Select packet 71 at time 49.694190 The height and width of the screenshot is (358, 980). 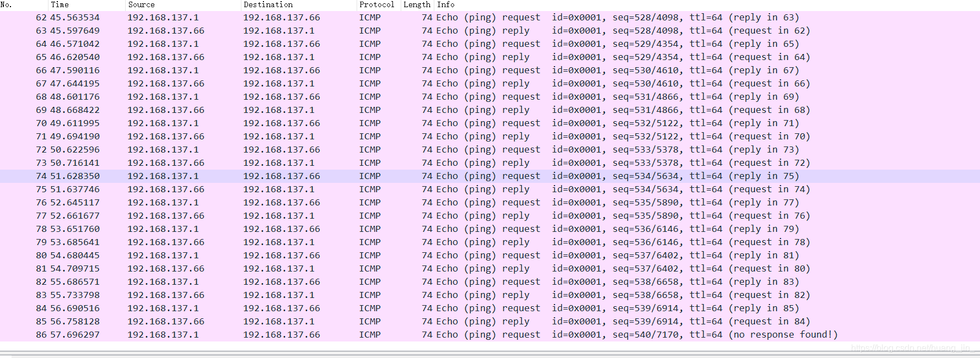[490, 137]
